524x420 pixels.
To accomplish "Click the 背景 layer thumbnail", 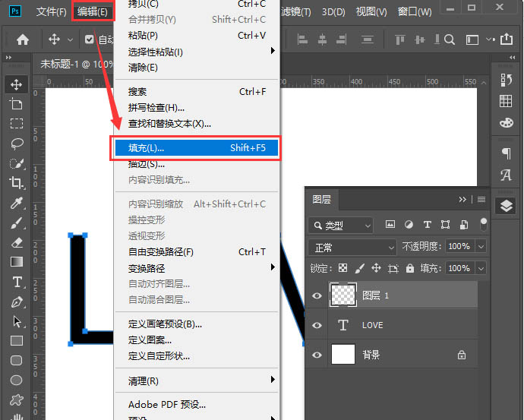I will pyautogui.click(x=342, y=354).
